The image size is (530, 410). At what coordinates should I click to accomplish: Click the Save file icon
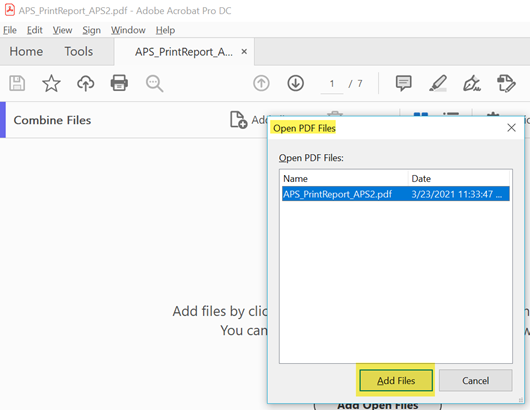pyautogui.click(x=17, y=83)
